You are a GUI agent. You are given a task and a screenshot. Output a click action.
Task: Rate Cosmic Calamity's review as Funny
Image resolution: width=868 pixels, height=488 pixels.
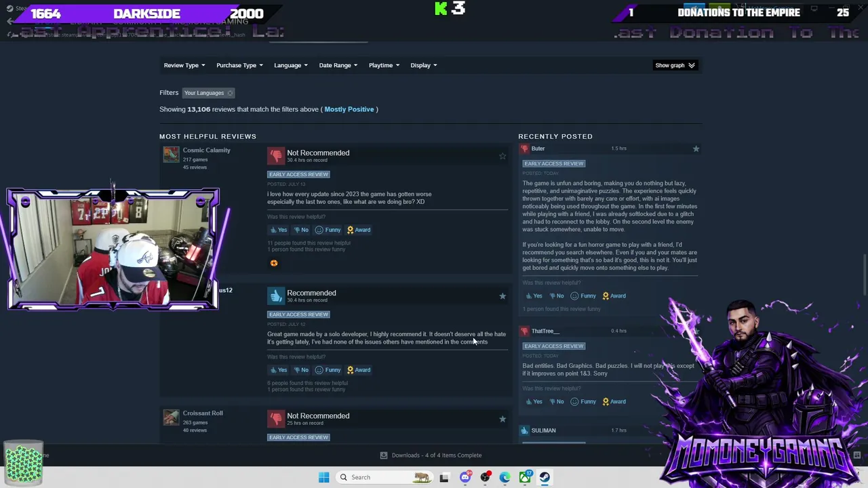(x=328, y=230)
